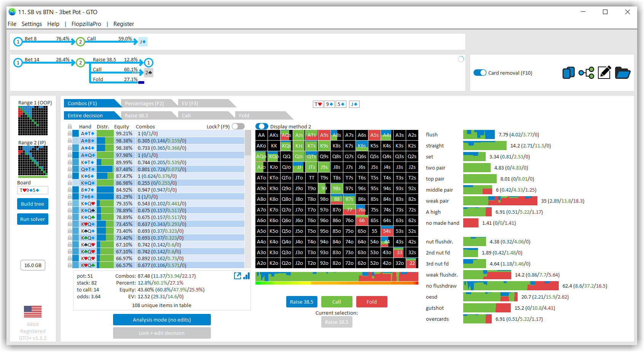Click the lock icon beside A♦T♦ row

(x=70, y=134)
